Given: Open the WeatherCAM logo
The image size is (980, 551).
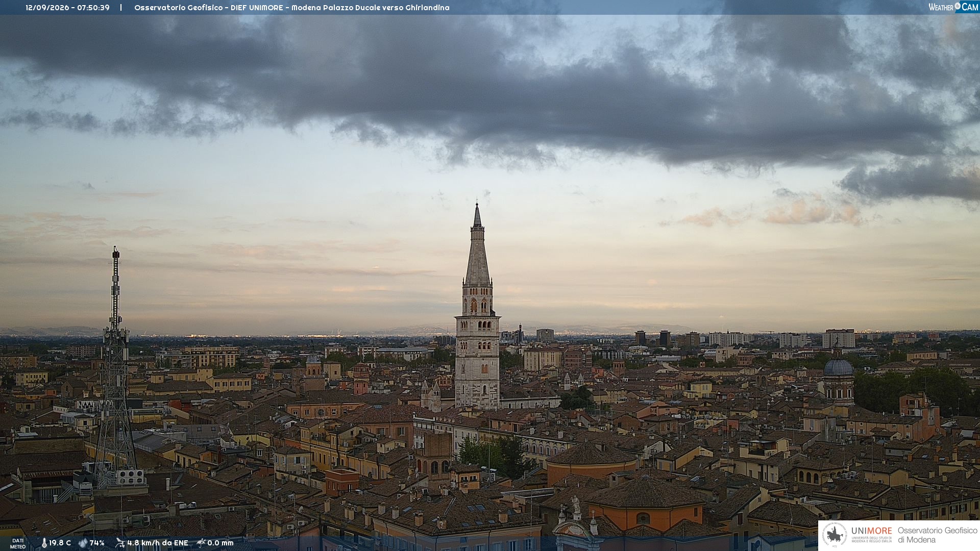Looking at the screenshot, I should [x=953, y=7].
